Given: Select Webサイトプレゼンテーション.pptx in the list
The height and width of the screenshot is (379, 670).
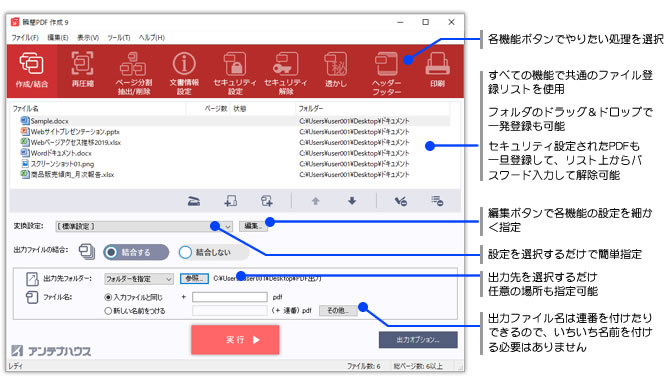Looking at the screenshot, I should (231, 132).
